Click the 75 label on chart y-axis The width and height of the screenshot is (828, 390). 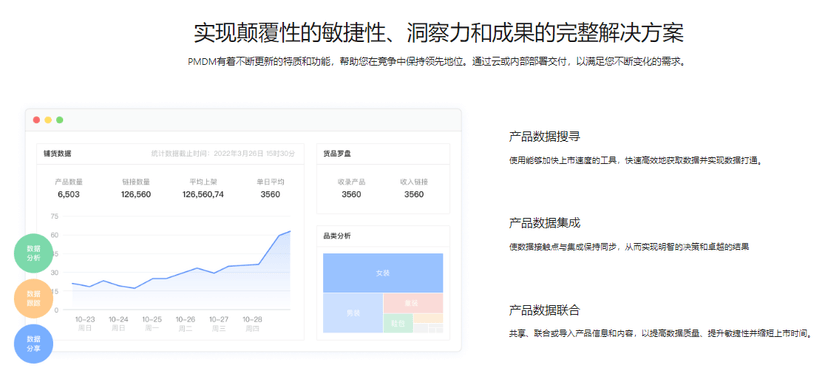54,216
